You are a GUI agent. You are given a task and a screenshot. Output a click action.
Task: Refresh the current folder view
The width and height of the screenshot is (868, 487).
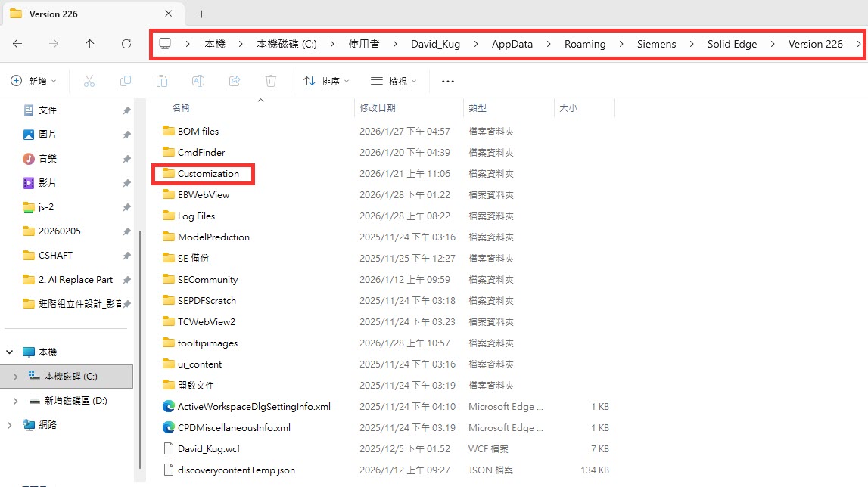(126, 44)
